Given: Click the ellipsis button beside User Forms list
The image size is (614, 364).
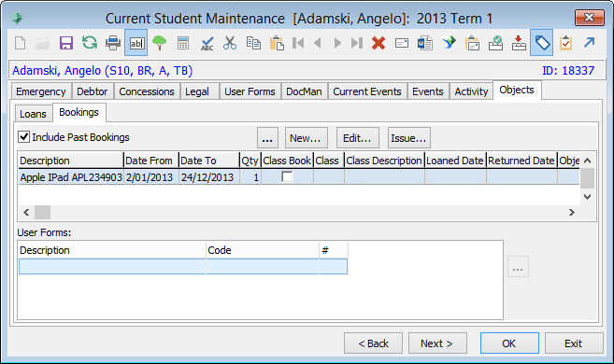Looking at the screenshot, I should point(518,267).
